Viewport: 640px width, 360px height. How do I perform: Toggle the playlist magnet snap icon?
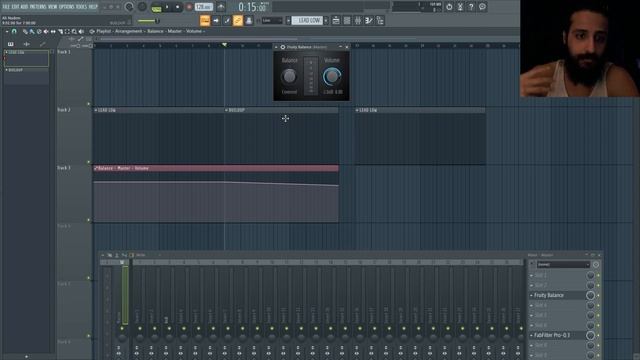point(14,31)
